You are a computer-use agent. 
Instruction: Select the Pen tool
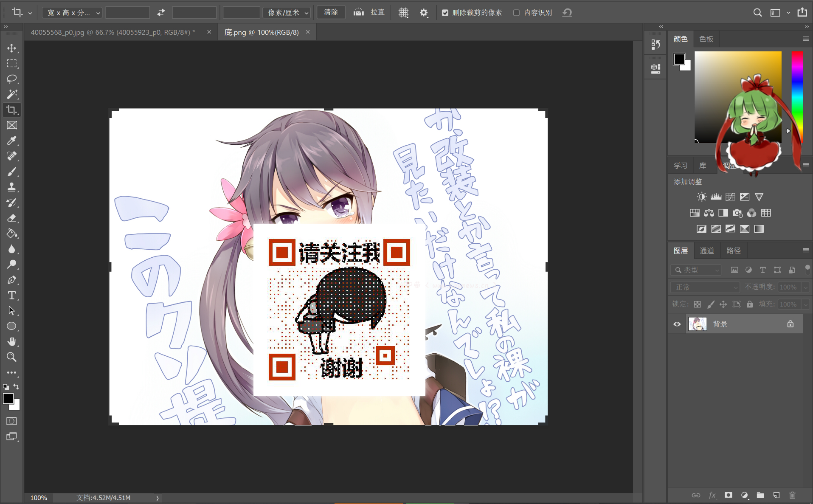coord(11,280)
